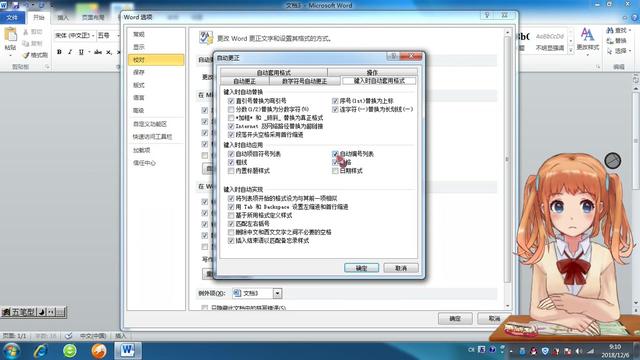Click the Cut (剪切) scissors icon
Image resolution: width=640 pixels, height=360 pixels.
26,32
